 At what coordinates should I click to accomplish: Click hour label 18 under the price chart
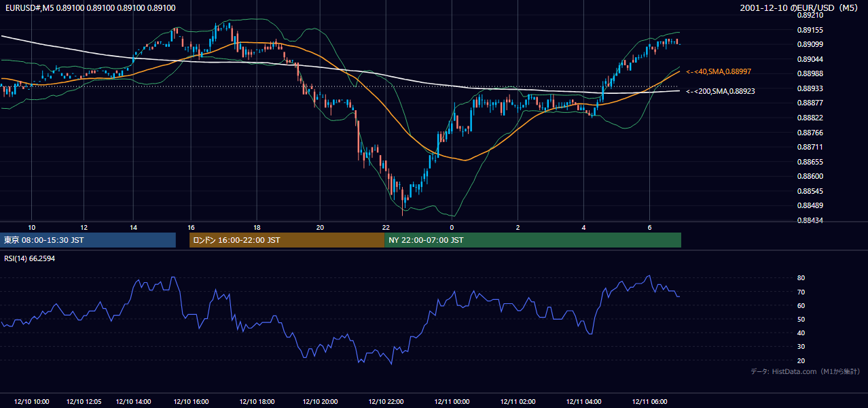257,227
